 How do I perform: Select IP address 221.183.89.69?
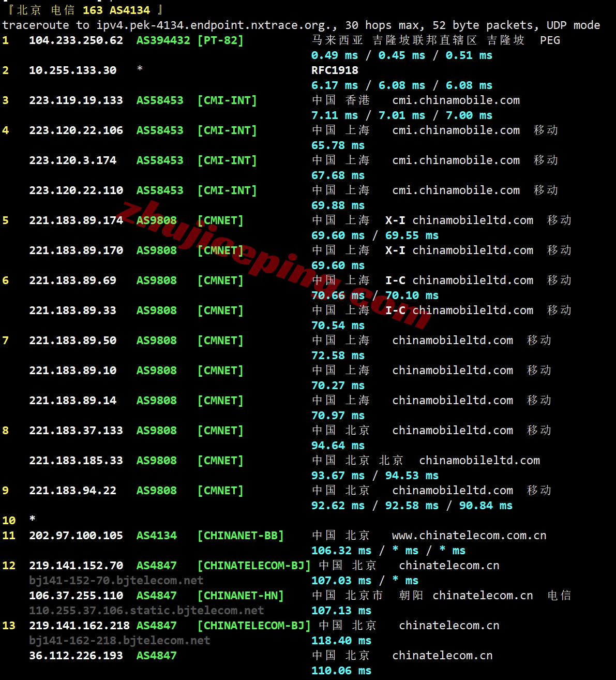tap(73, 280)
